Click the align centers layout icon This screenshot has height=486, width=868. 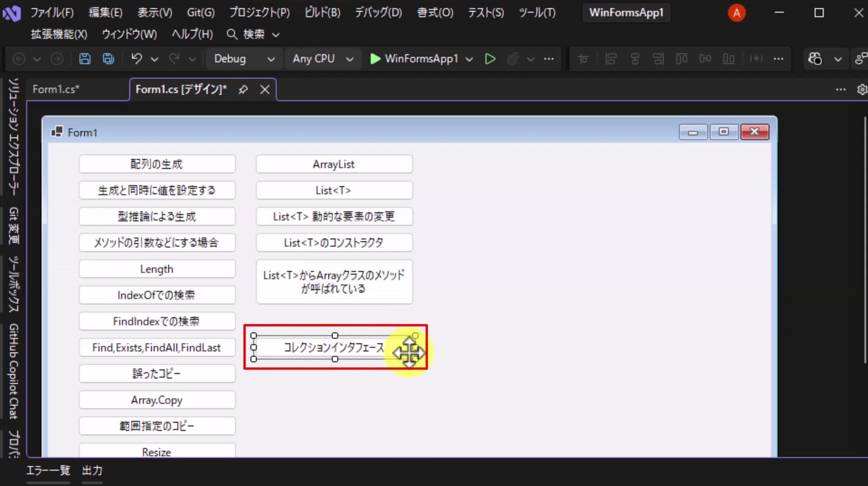tap(635, 59)
